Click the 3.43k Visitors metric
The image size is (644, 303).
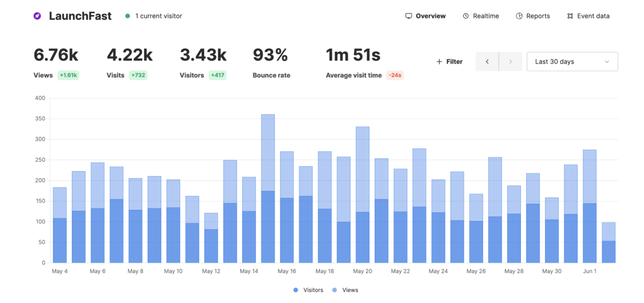pyautogui.click(x=203, y=55)
